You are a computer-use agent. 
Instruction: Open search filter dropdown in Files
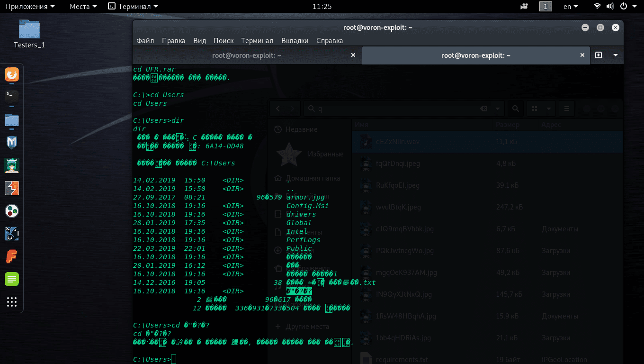[497, 109]
